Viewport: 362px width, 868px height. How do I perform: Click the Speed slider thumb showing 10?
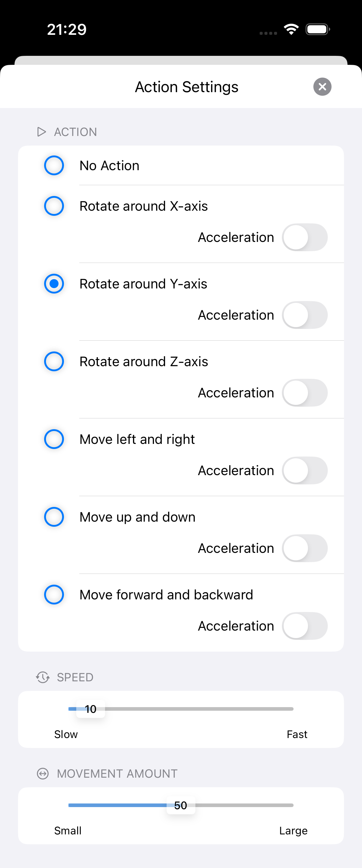pyautogui.click(x=91, y=709)
